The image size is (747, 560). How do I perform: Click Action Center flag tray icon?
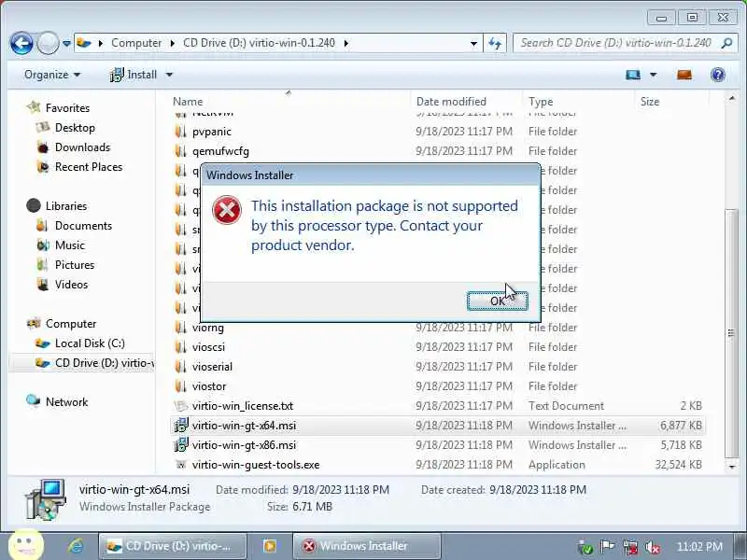(608, 547)
